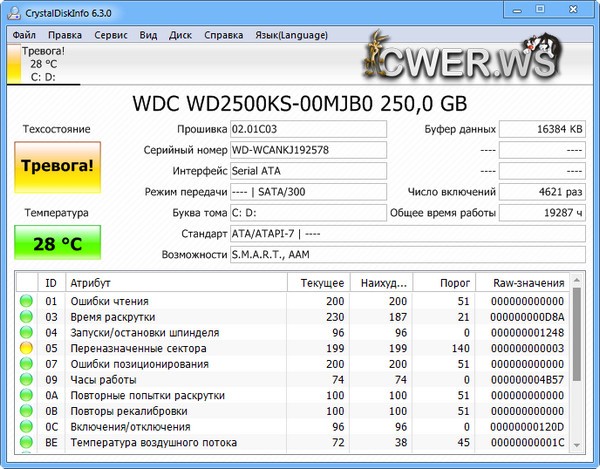Click the green status circle for Часы работы
This screenshot has height=469, width=600.
coord(25,381)
